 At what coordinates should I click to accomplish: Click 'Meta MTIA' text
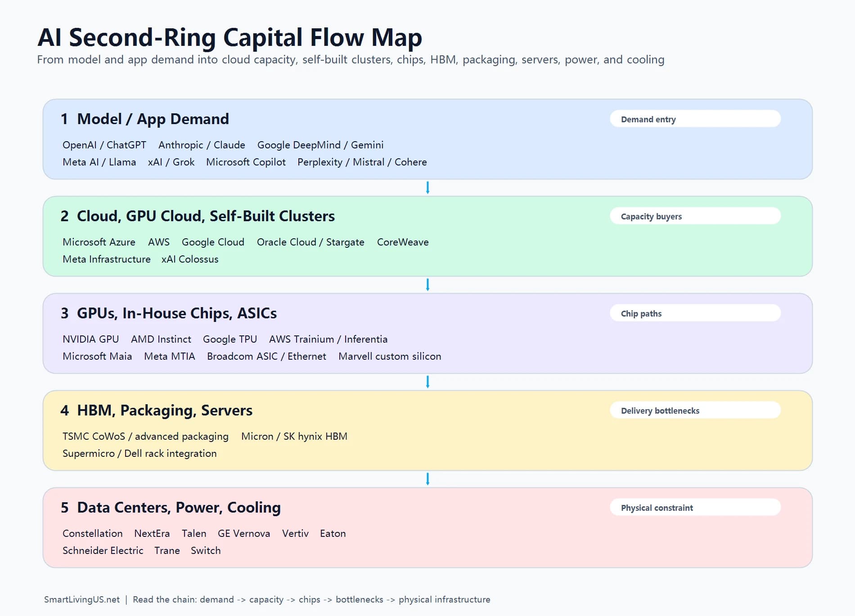[169, 356]
